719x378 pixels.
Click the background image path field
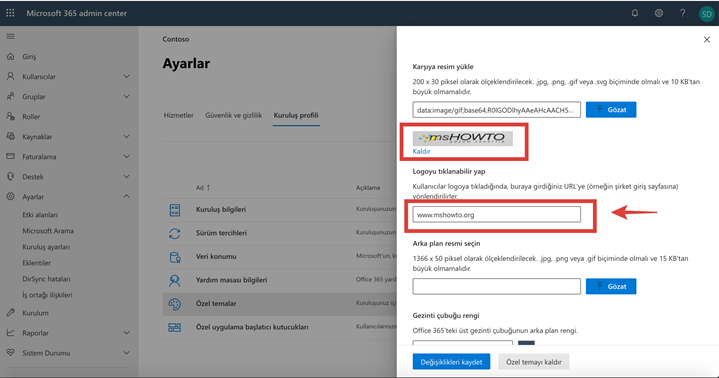click(497, 286)
